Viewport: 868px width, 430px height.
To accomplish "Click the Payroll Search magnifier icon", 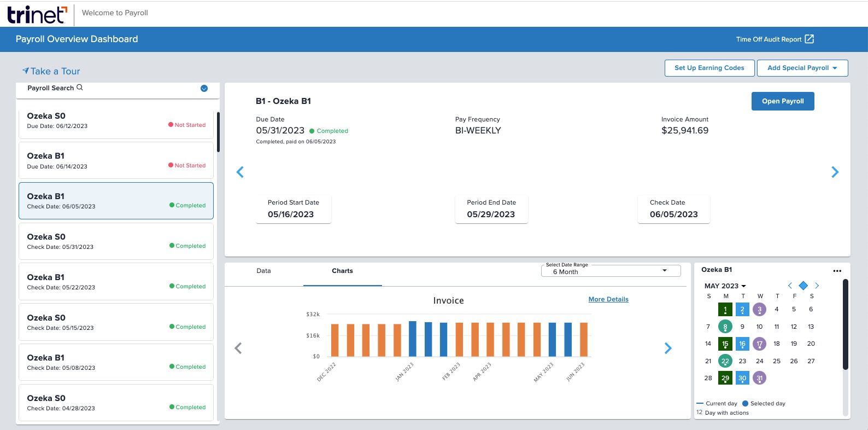I will click(x=80, y=88).
